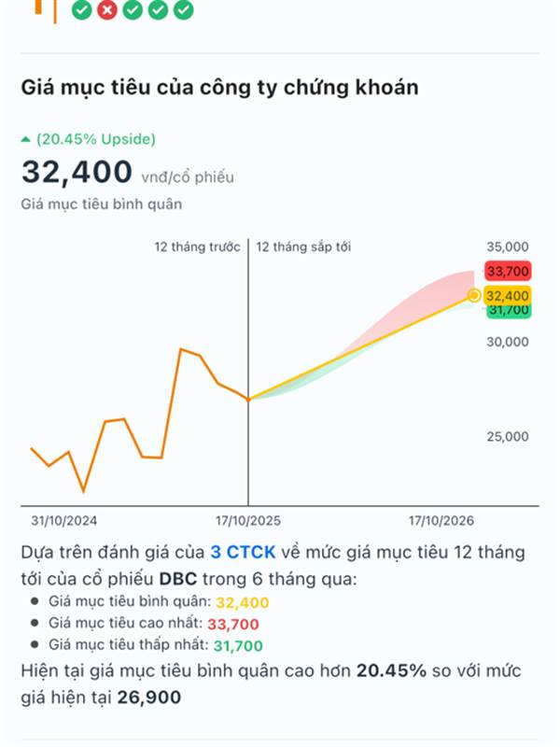Click the 12 tháng trước chart label
Screen dimensions: 560x747
[x=198, y=247]
